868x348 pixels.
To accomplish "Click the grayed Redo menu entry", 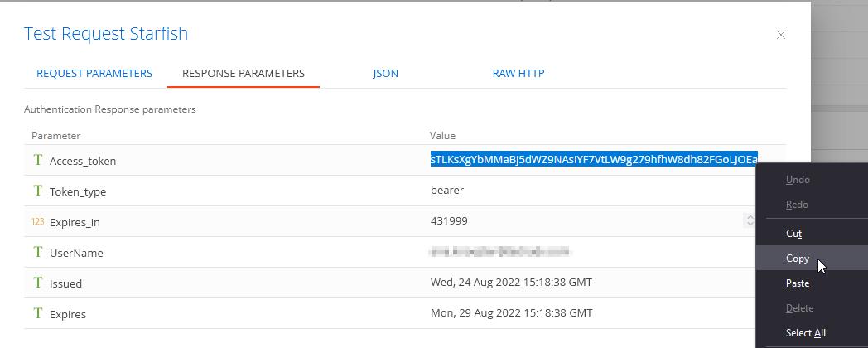I will point(797,205).
